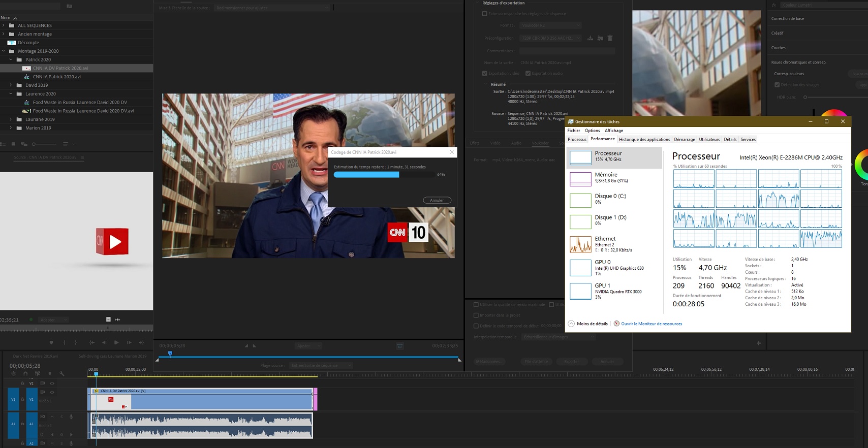Uncheck Exportation audio checkbox
868x448 pixels.
pyautogui.click(x=528, y=73)
